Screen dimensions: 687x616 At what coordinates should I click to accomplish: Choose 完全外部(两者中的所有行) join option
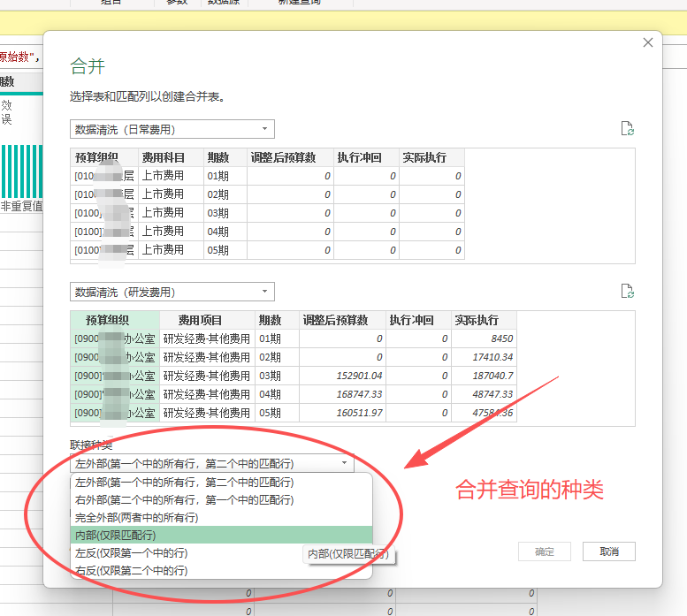(x=221, y=518)
